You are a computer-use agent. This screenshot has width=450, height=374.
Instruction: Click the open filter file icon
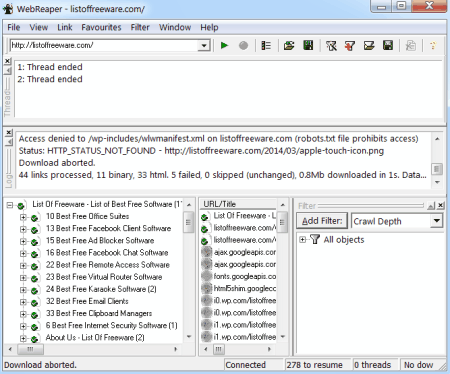[x=369, y=45]
